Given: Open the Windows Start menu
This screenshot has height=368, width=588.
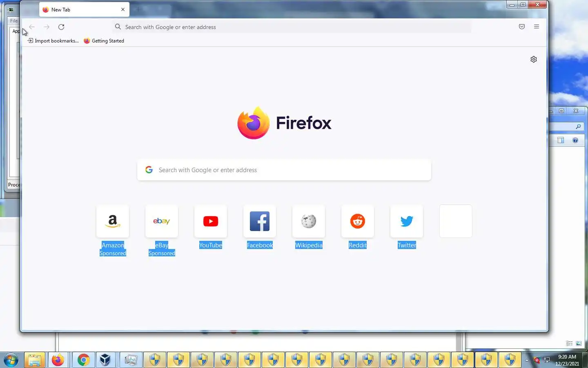Looking at the screenshot, I should click(x=11, y=360).
